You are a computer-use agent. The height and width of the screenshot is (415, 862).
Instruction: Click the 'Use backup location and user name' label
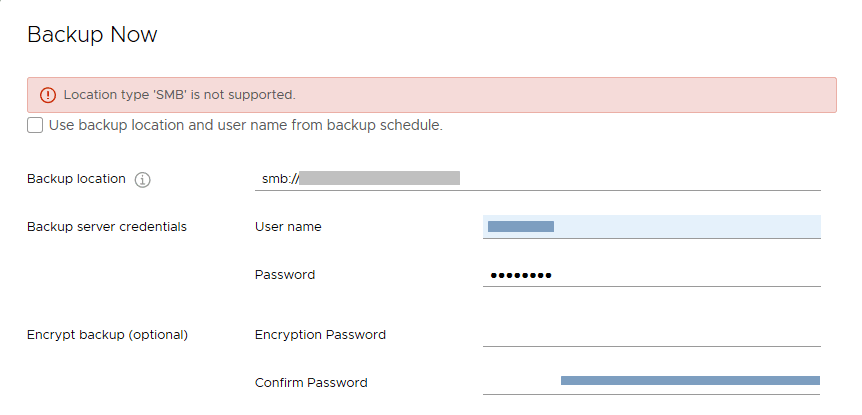[245, 126]
